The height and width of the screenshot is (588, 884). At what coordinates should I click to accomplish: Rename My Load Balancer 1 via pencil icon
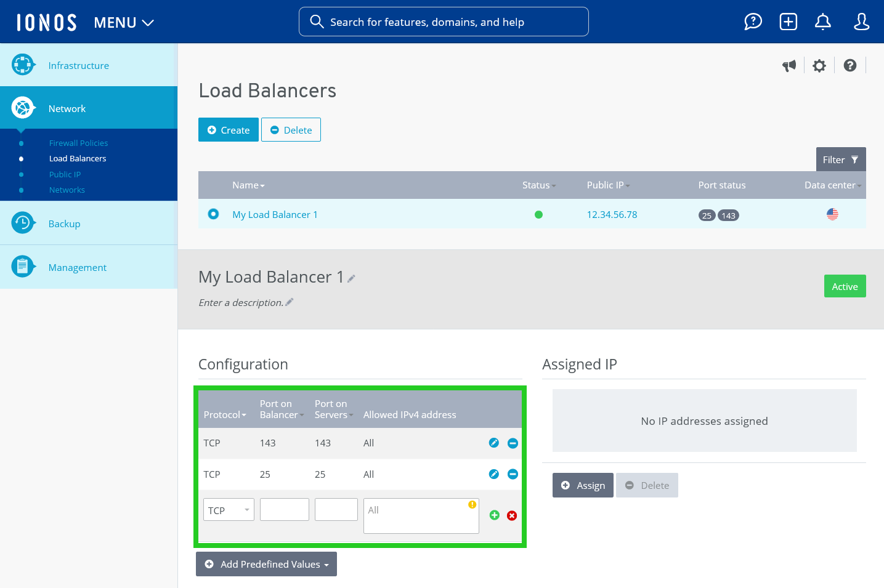coord(351,278)
